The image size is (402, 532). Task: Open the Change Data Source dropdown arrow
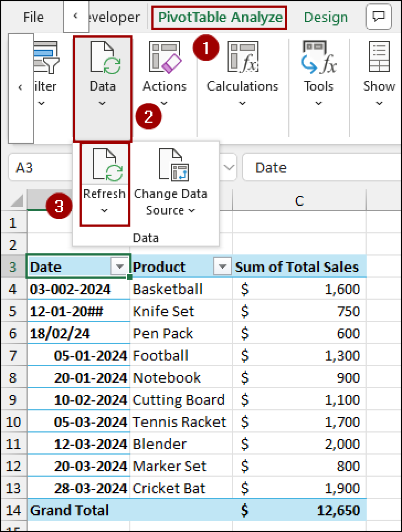[x=192, y=211]
